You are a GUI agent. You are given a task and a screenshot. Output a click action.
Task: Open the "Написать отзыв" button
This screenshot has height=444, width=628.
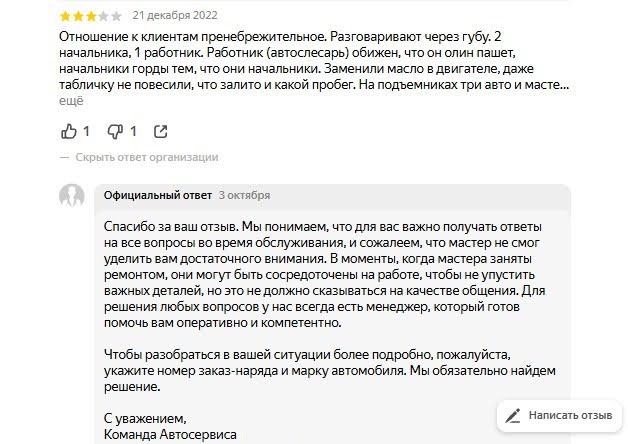(x=558, y=415)
